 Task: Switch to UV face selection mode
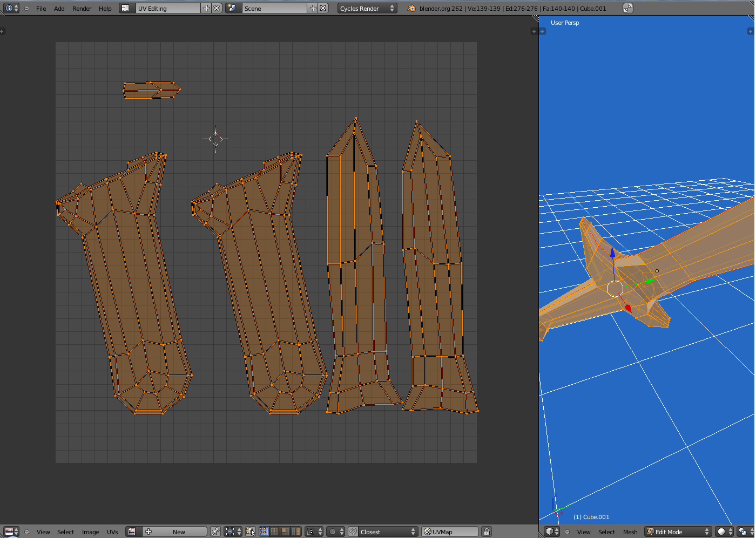tap(285, 532)
